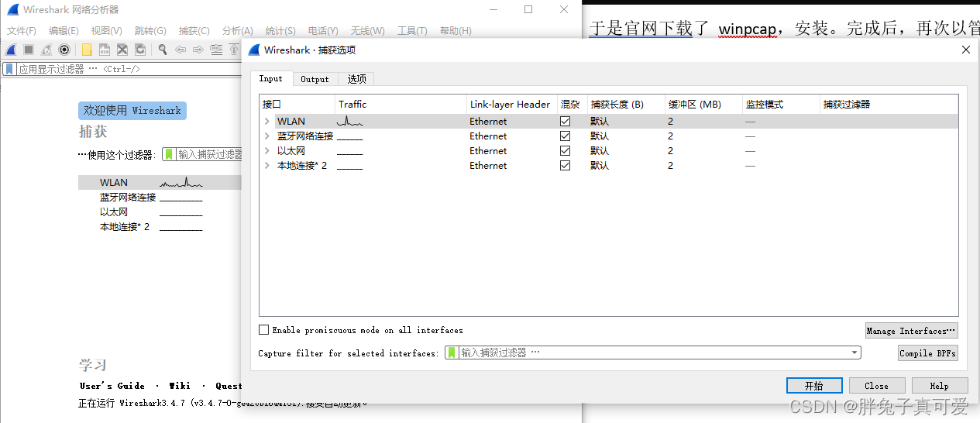Toggle promiscuous checkbox for the 以太网 row
Image resolution: width=980 pixels, height=423 pixels.
coord(565,151)
